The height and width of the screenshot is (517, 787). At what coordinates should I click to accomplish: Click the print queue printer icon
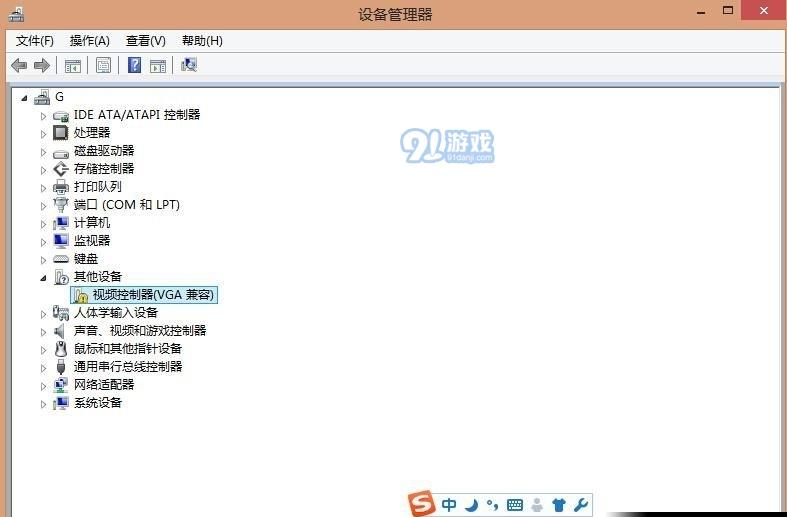61,187
